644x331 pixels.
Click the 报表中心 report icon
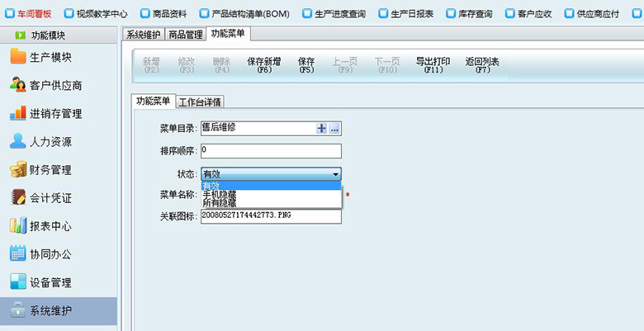(17, 225)
